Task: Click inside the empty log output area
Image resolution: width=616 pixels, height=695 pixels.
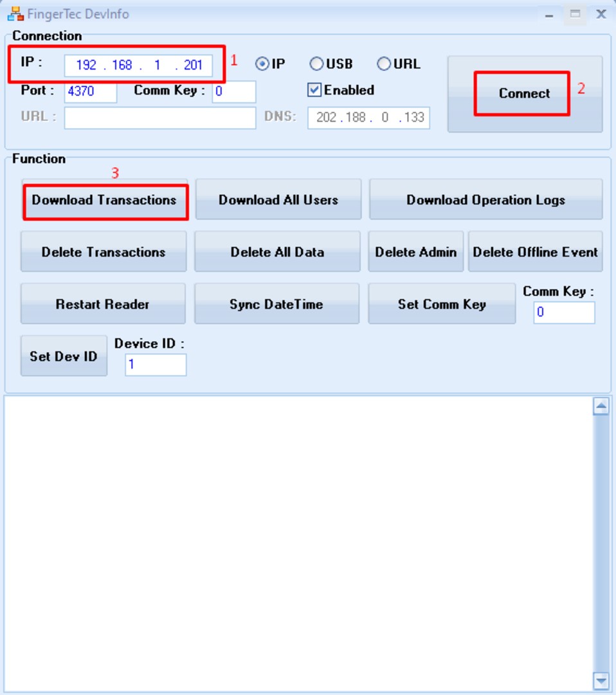Action: click(298, 544)
